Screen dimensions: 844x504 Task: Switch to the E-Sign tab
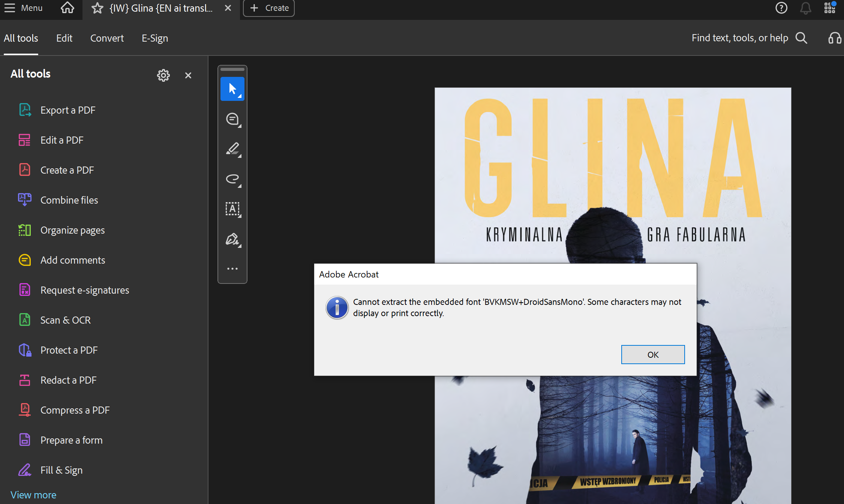point(155,38)
